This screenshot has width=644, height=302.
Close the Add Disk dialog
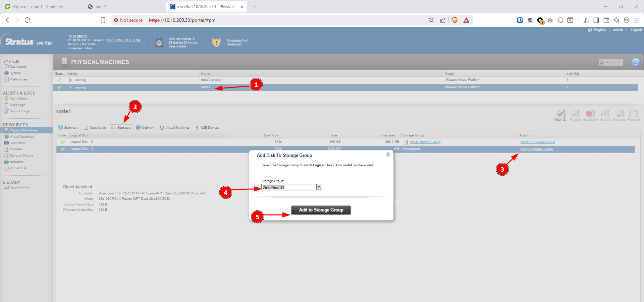[388, 155]
